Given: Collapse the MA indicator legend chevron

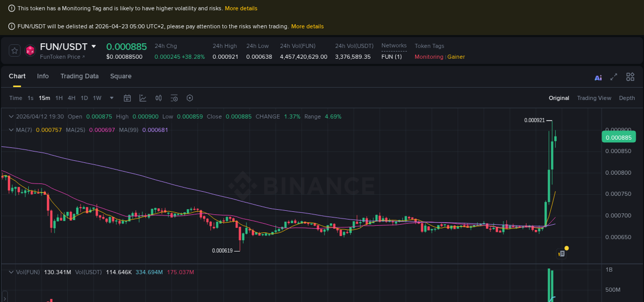Looking at the screenshot, I should point(11,129).
